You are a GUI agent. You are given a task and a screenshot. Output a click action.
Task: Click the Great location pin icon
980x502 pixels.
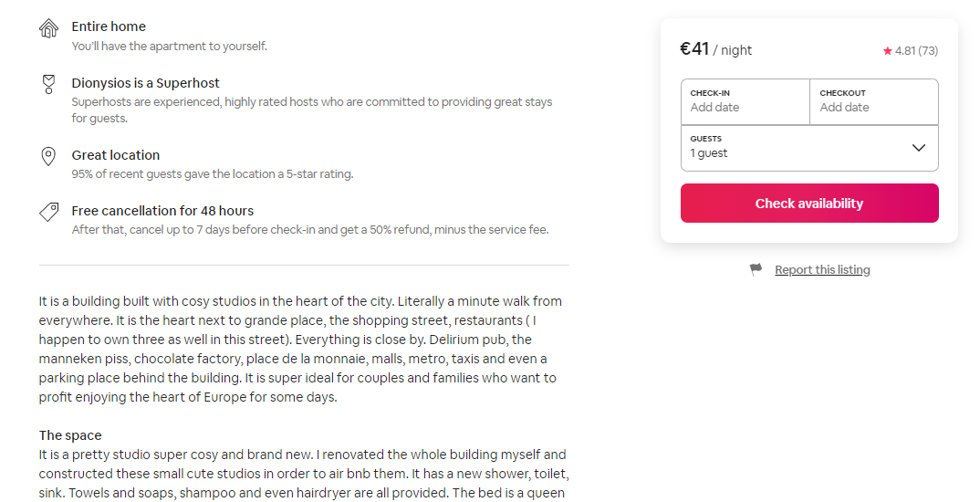[x=48, y=156]
